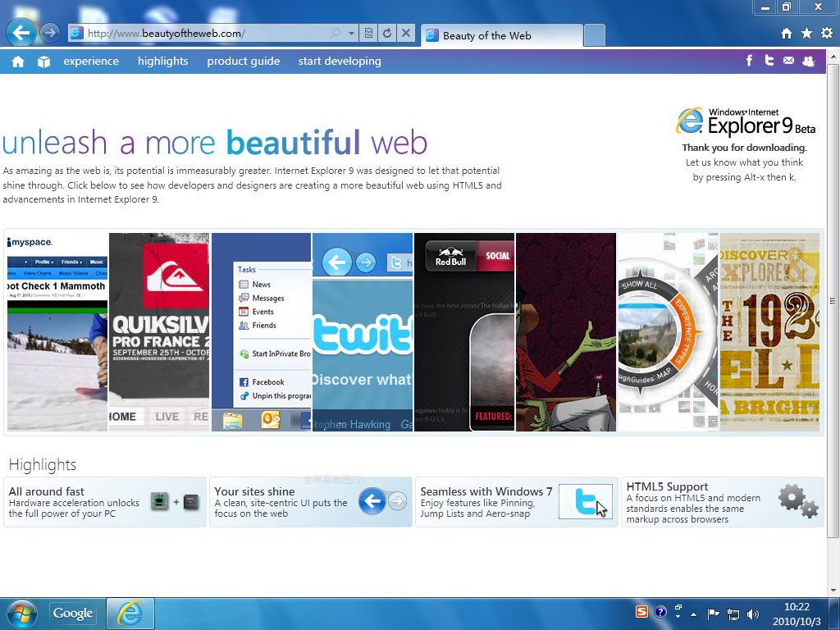Click the 'Highlights' section heading

(43, 464)
